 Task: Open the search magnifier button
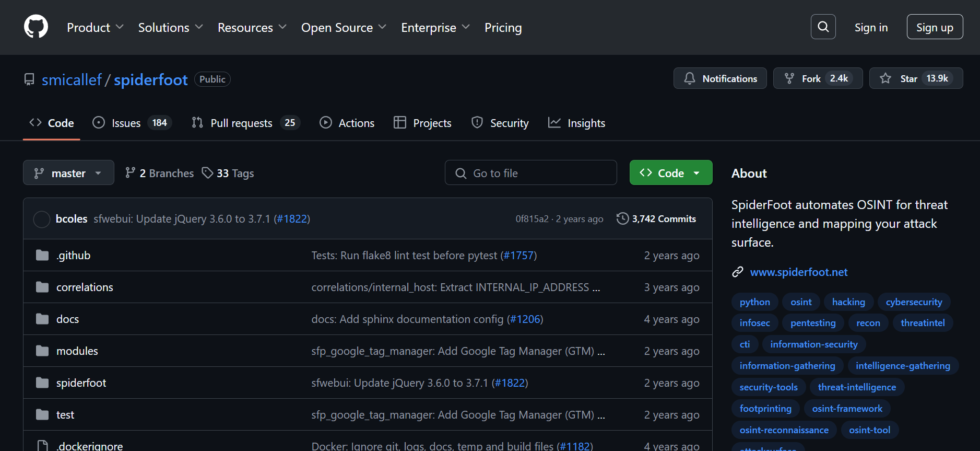(x=823, y=27)
